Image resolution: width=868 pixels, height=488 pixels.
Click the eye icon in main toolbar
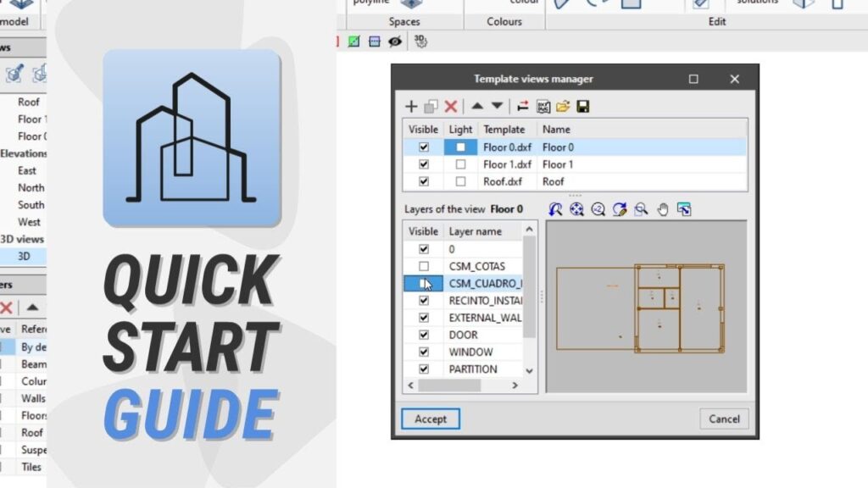395,41
